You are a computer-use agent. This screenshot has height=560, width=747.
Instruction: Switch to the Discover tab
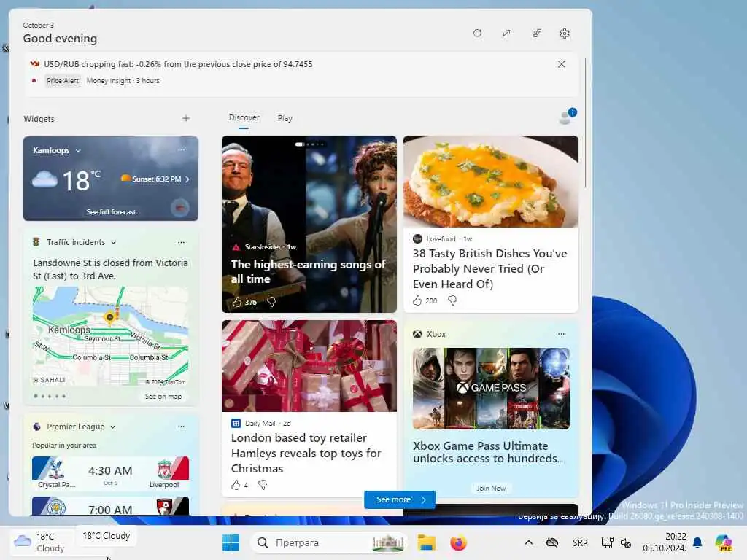point(244,117)
